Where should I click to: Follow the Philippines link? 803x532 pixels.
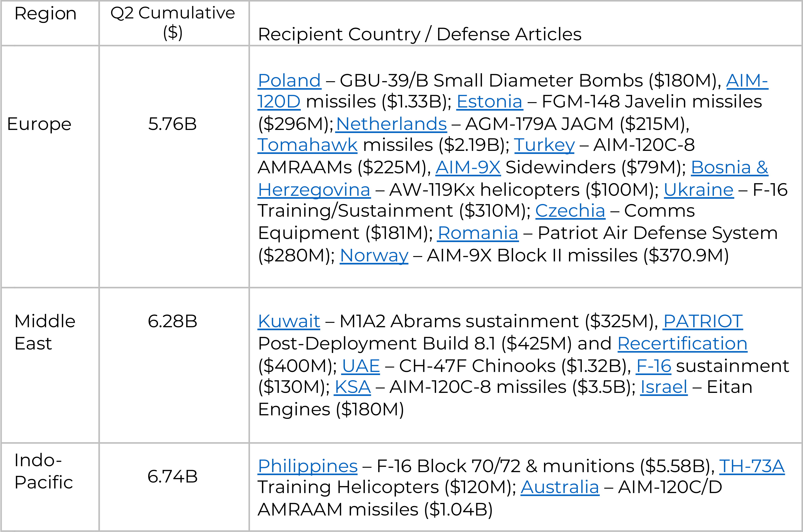tap(308, 467)
